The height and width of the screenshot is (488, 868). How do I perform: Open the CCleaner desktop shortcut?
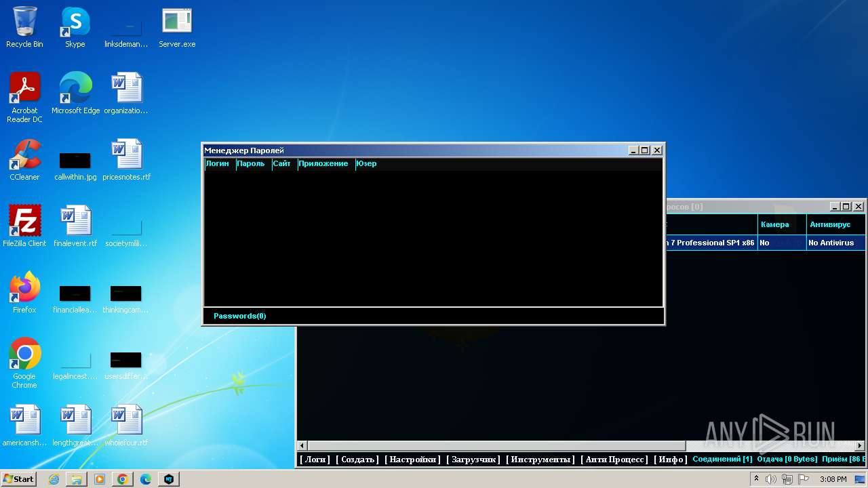click(x=24, y=160)
